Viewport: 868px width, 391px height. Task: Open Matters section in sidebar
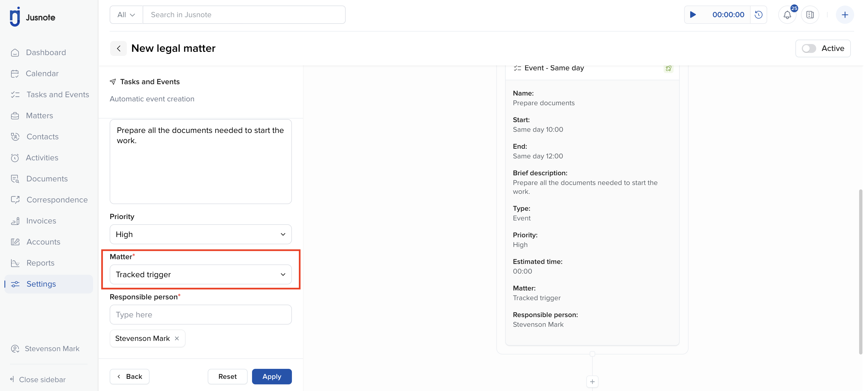point(39,115)
